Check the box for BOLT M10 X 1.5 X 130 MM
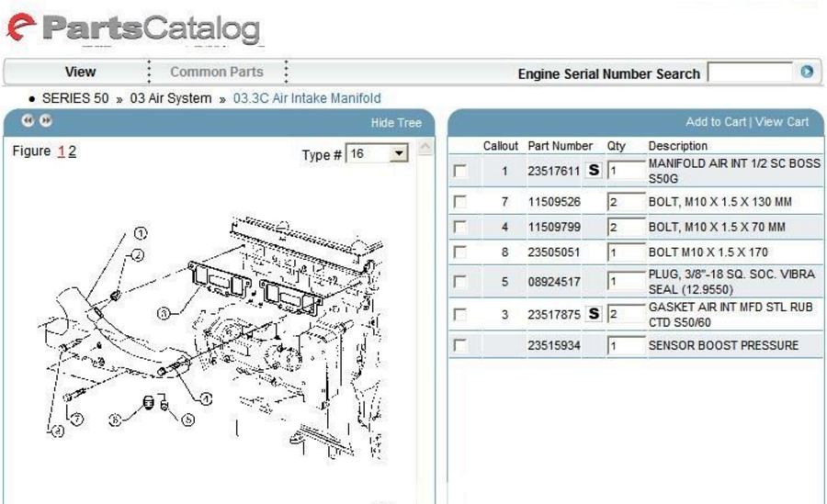 [x=460, y=202]
